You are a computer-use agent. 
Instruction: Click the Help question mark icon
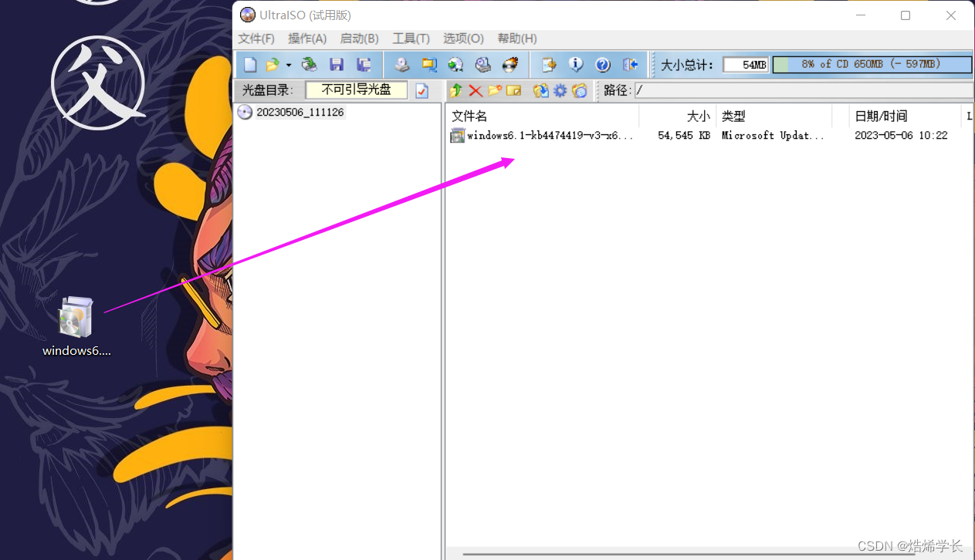(603, 65)
